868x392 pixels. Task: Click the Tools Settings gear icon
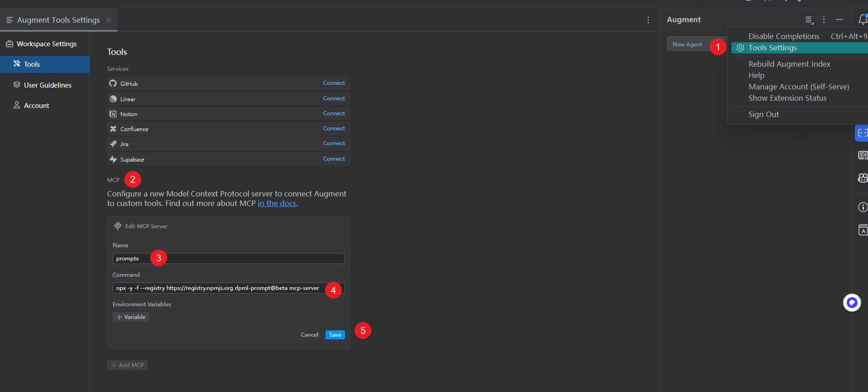(740, 48)
